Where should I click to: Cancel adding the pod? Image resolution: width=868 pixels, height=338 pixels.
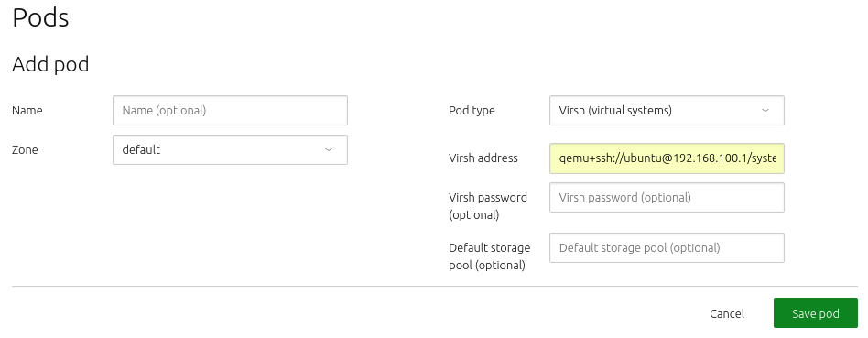point(727,313)
